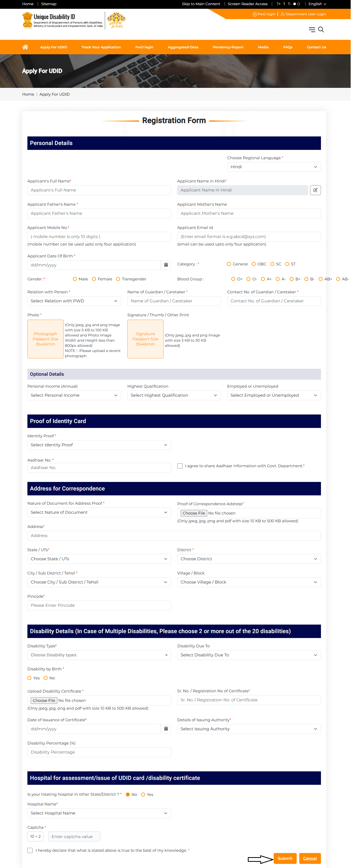This screenshot has width=353, height=868.
Task: Open calendar icon for Date of Issuance
Action: [166, 728]
